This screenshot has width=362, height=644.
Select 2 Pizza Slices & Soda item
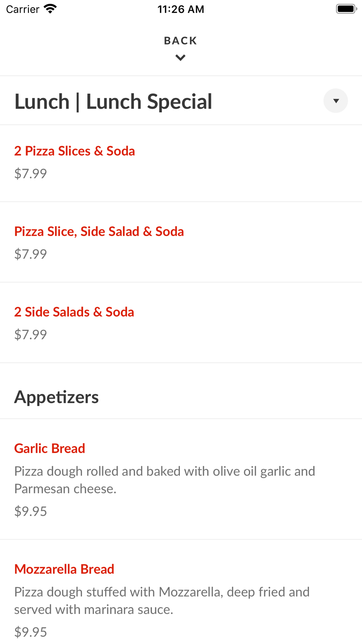[x=75, y=151]
